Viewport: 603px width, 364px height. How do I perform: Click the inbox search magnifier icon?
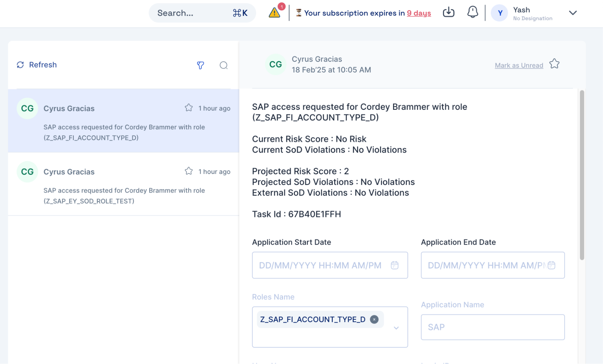224,65
